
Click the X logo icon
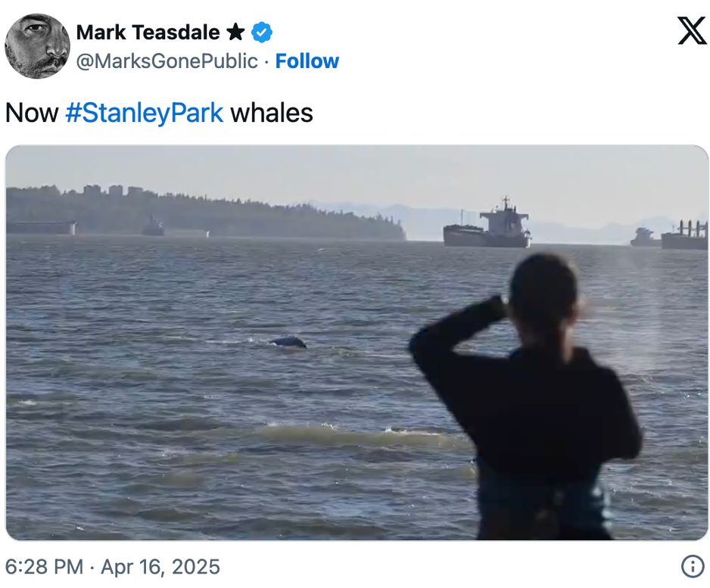[x=691, y=32]
